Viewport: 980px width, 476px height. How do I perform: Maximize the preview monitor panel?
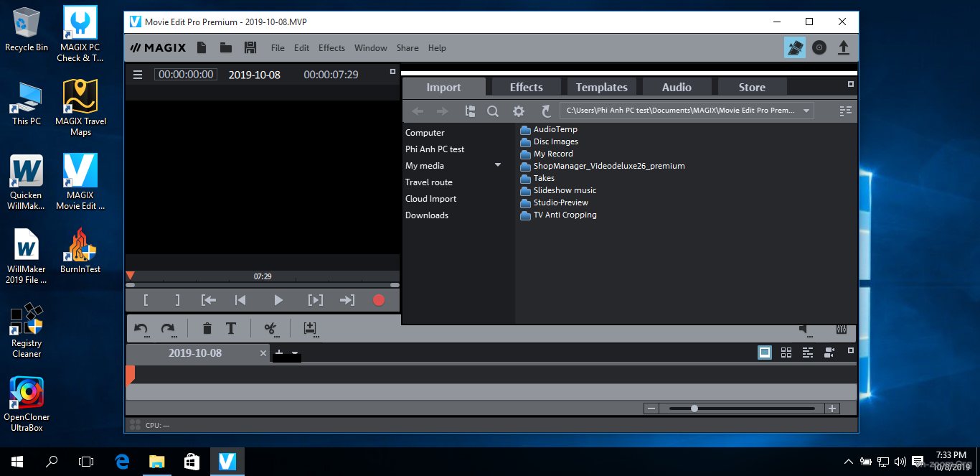tap(392, 72)
